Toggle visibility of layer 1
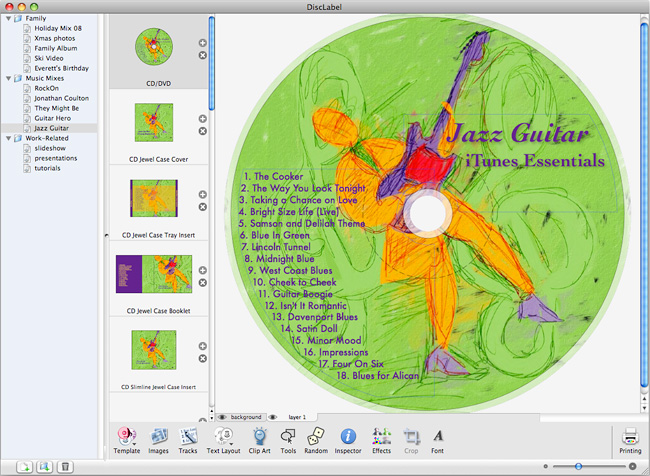650x476 pixels. pos(272,417)
